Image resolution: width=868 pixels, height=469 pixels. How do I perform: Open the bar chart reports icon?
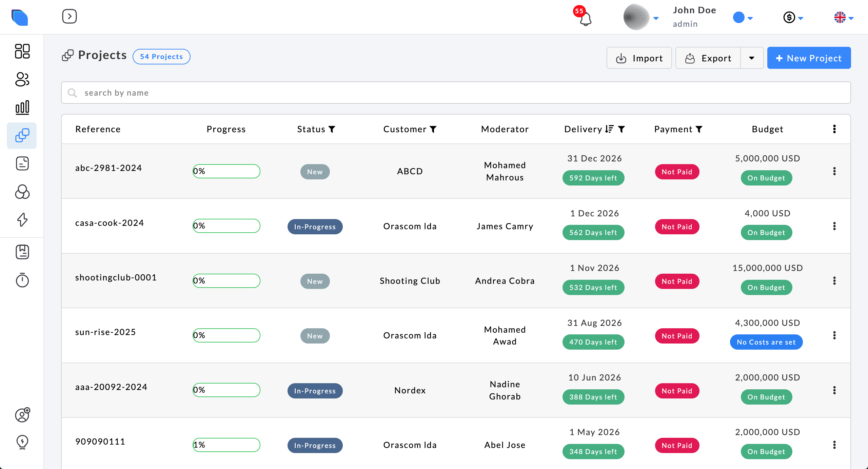pos(22,108)
